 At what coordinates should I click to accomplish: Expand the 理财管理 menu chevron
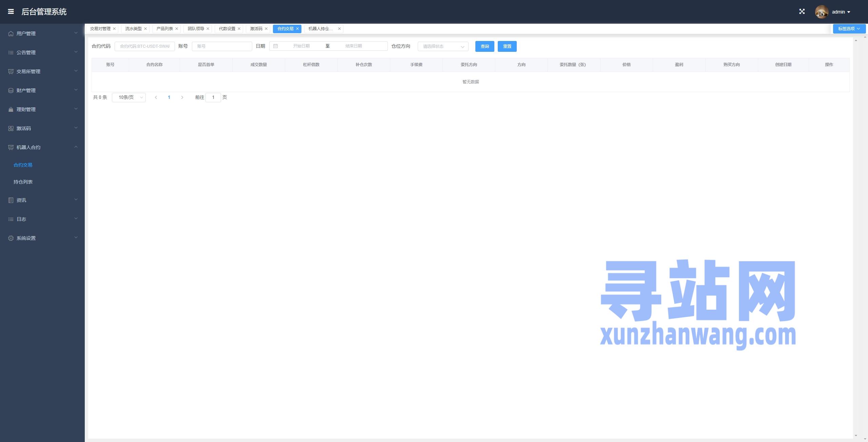point(76,109)
